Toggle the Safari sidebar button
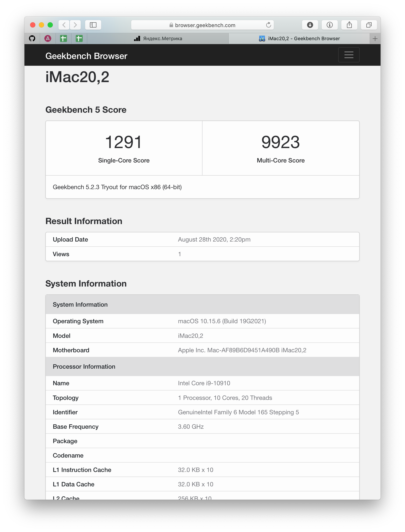 [93, 25]
